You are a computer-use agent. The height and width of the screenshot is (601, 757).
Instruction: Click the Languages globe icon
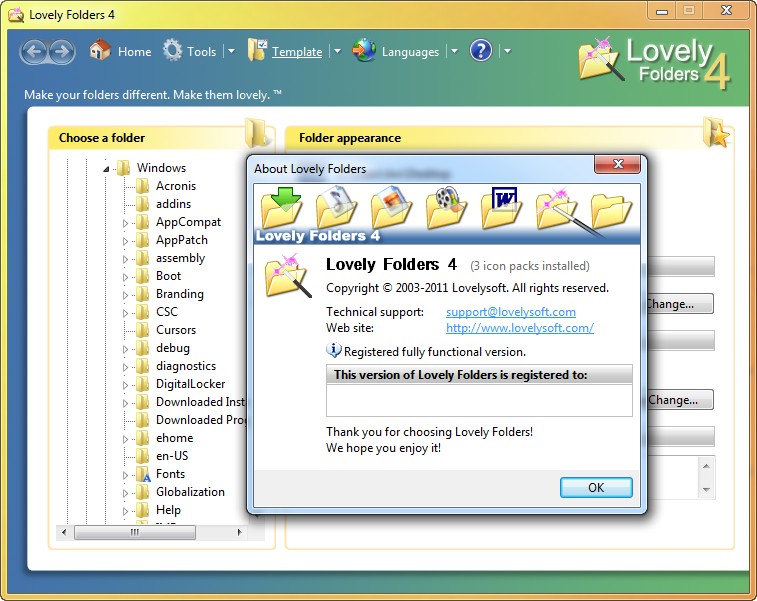[364, 50]
